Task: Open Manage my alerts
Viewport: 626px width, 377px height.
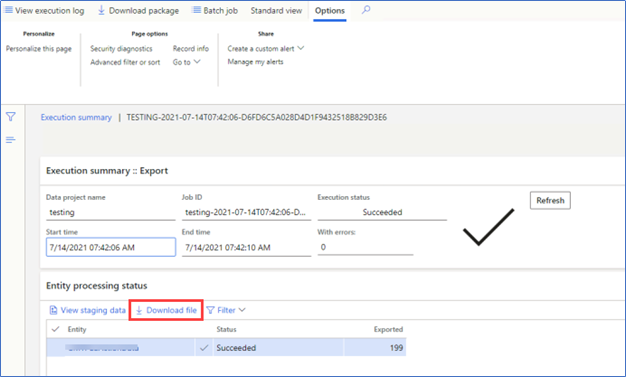Action: tap(256, 62)
